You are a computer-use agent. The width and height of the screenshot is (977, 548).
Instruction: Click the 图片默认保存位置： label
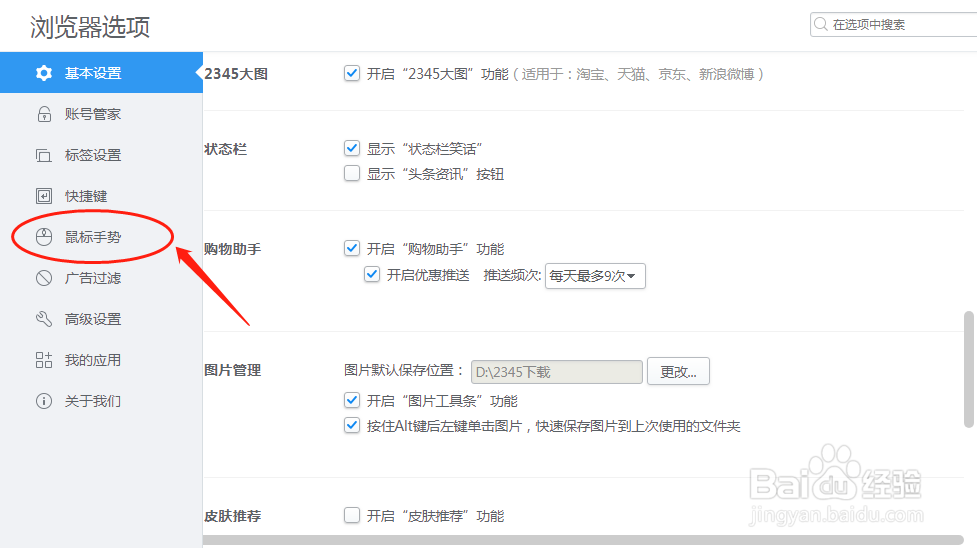click(404, 370)
